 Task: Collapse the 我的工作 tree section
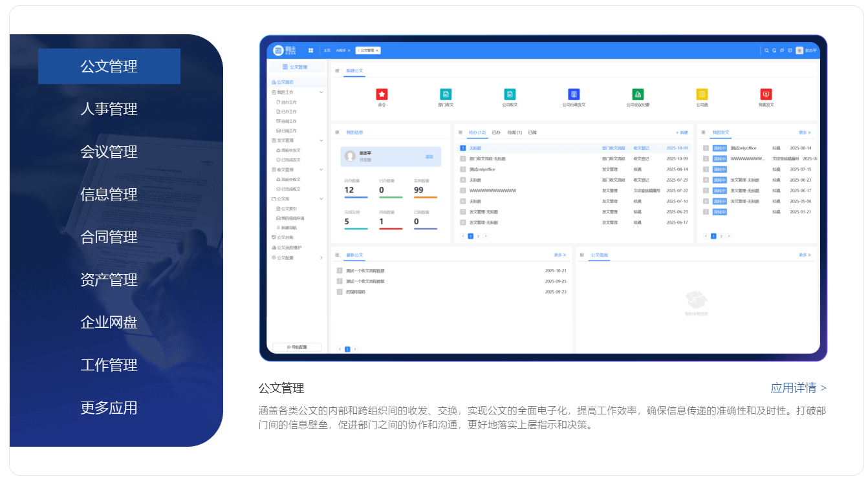pos(321,92)
